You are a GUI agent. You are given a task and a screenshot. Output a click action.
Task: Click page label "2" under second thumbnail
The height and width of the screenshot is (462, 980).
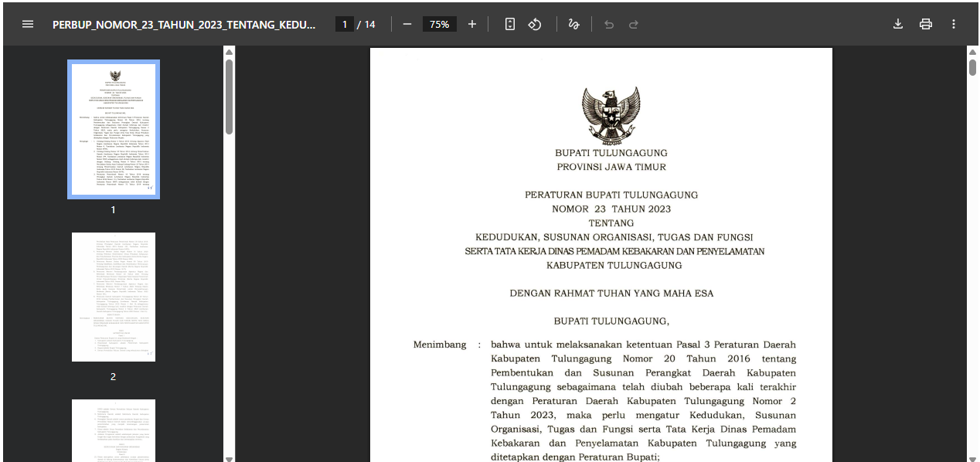pyautogui.click(x=113, y=376)
